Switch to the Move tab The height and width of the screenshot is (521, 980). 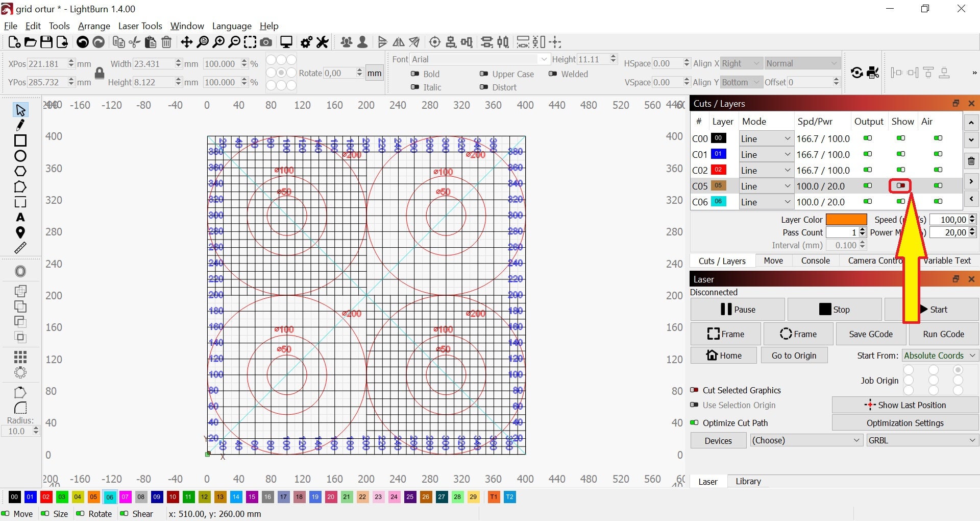(773, 260)
